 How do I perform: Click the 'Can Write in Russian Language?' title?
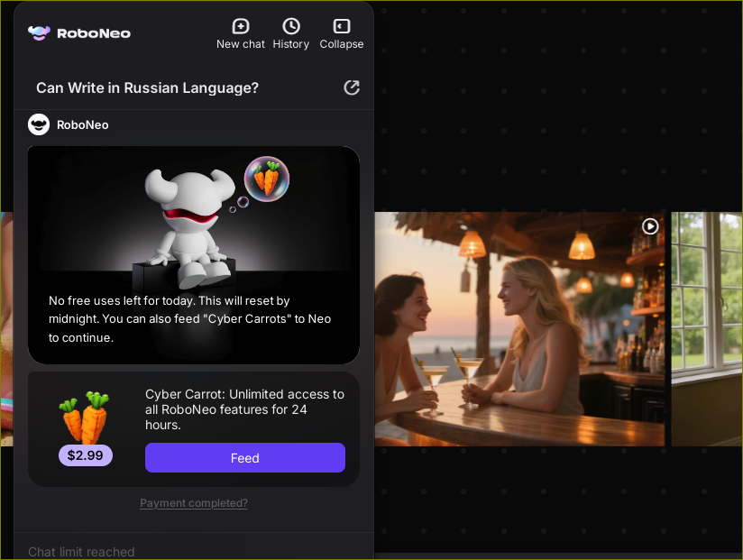pyautogui.click(x=147, y=87)
